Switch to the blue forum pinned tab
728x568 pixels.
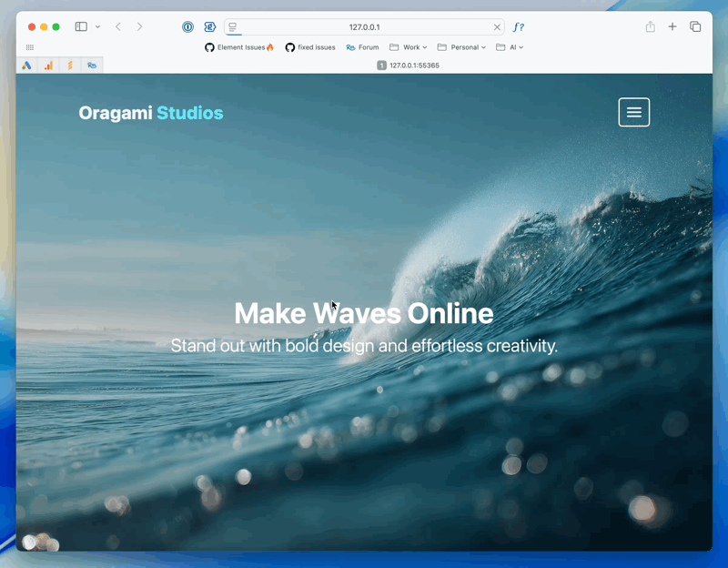(92, 66)
